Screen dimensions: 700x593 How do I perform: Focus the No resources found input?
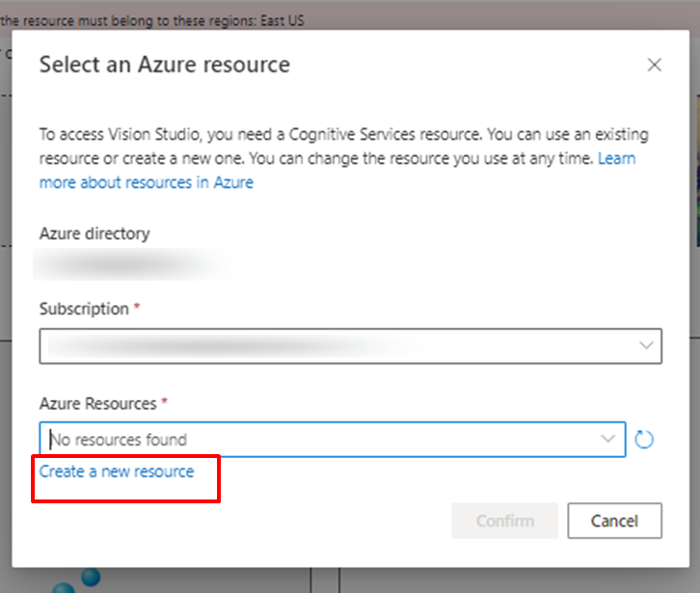click(332, 440)
